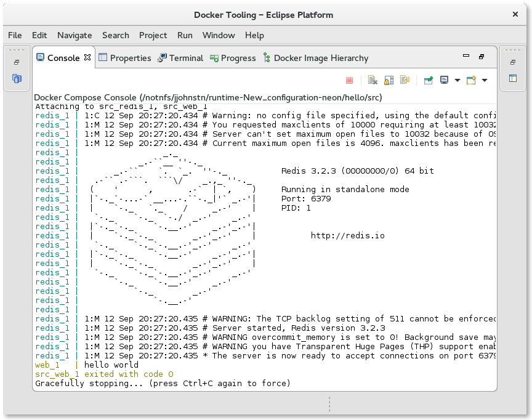Click the 'Warning: no config file specified' line

tap(265, 115)
